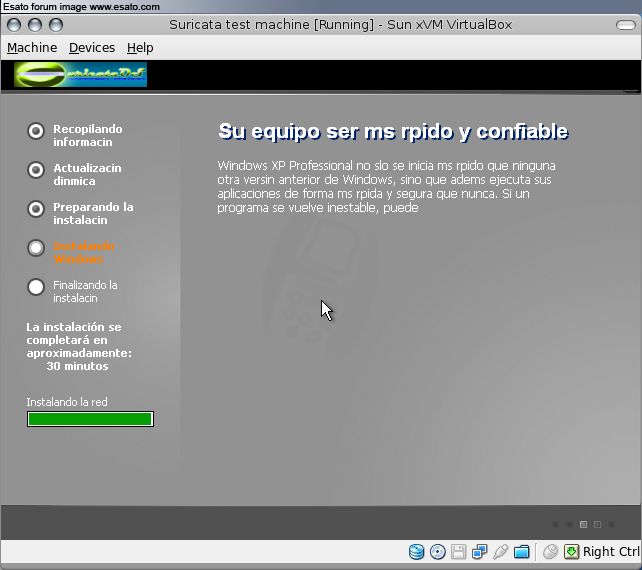Image resolution: width=642 pixels, height=570 pixels.
Task: Click the second round title bar button
Action: (x=35, y=25)
